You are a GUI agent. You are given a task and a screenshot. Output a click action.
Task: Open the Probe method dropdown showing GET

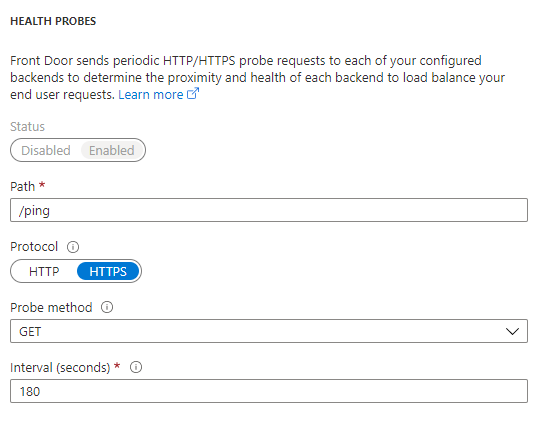click(269, 331)
